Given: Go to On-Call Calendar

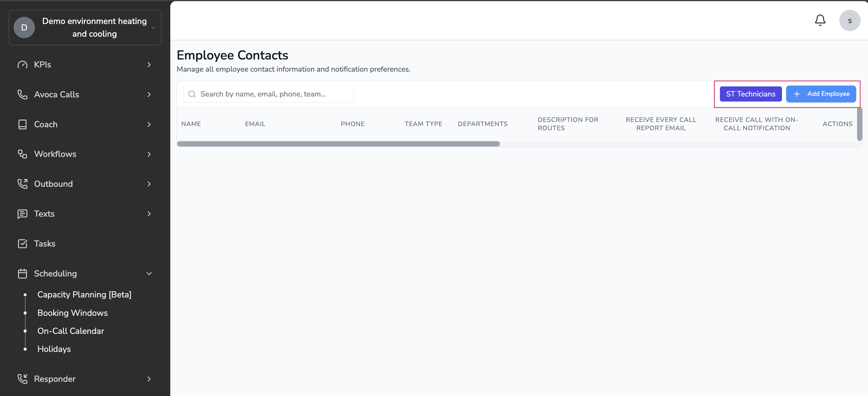Looking at the screenshot, I should pos(71,331).
